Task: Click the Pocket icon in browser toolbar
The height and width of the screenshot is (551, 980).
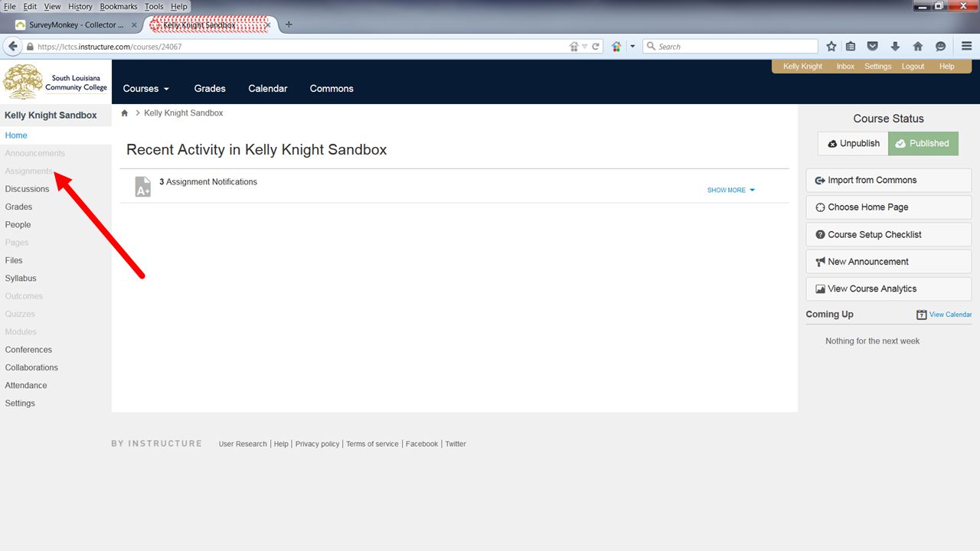Action: [872, 47]
